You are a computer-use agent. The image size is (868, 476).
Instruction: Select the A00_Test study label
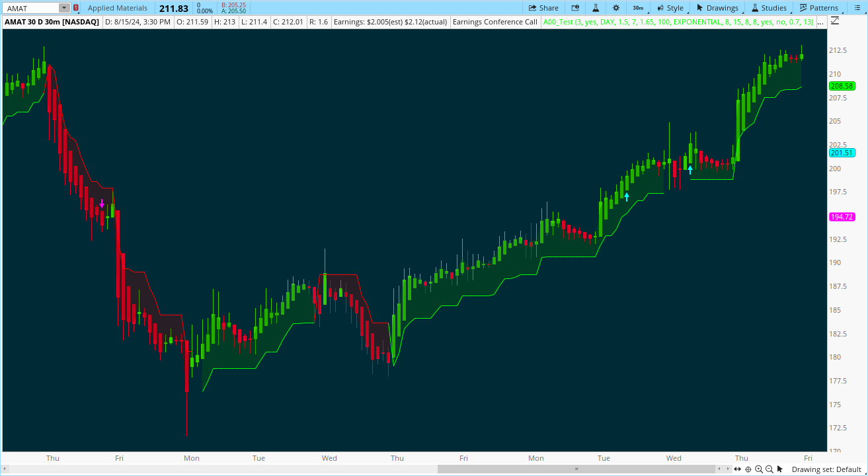click(x=678, y=22)
